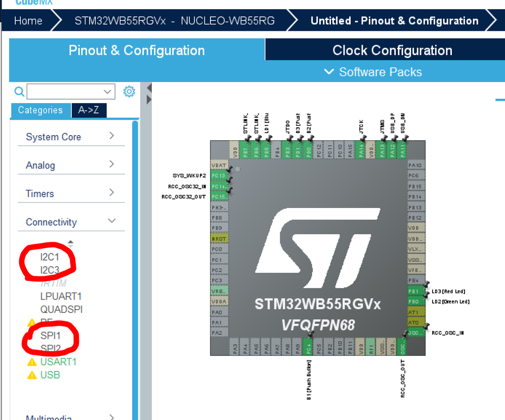
Task: Click pin PC6 on right side
Action: click(416, 176)
